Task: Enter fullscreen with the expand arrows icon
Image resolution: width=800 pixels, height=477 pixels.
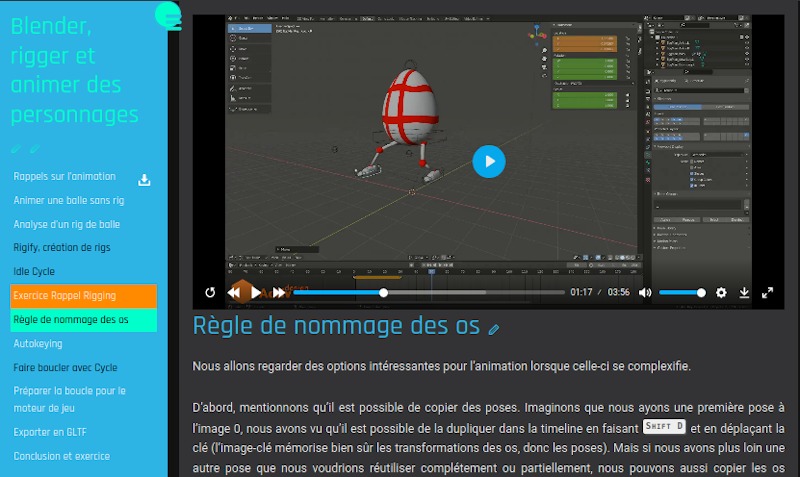Action: 767,292
